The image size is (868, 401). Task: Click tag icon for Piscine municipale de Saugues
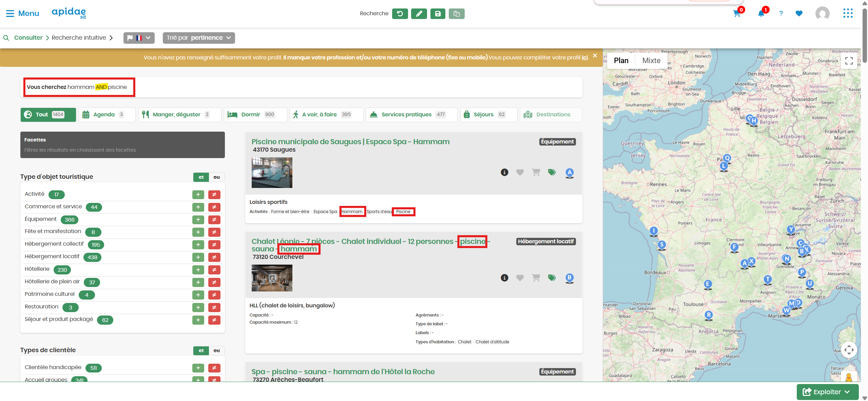pyautogui.click(x=552, y=172)
